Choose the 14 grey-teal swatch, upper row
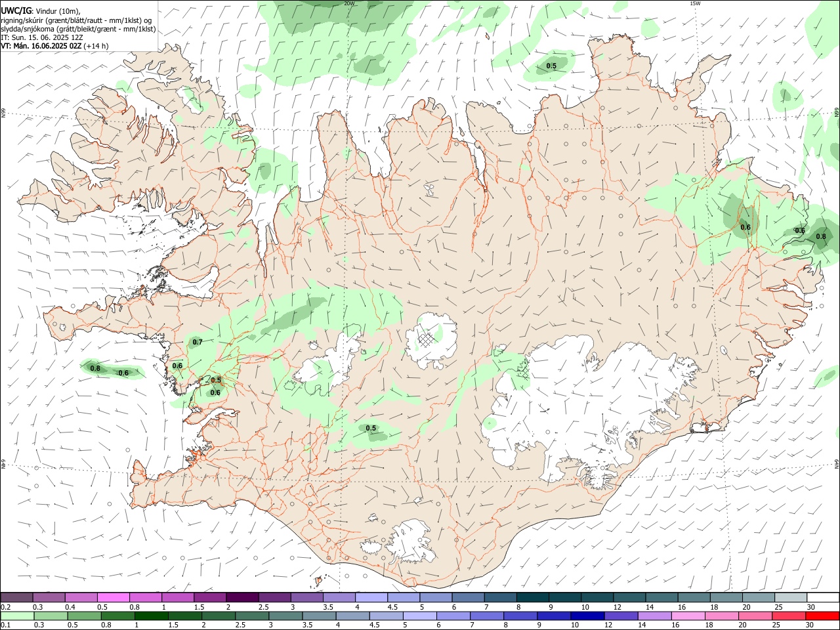This screenshot has width=840, height=630. [661, 597]
